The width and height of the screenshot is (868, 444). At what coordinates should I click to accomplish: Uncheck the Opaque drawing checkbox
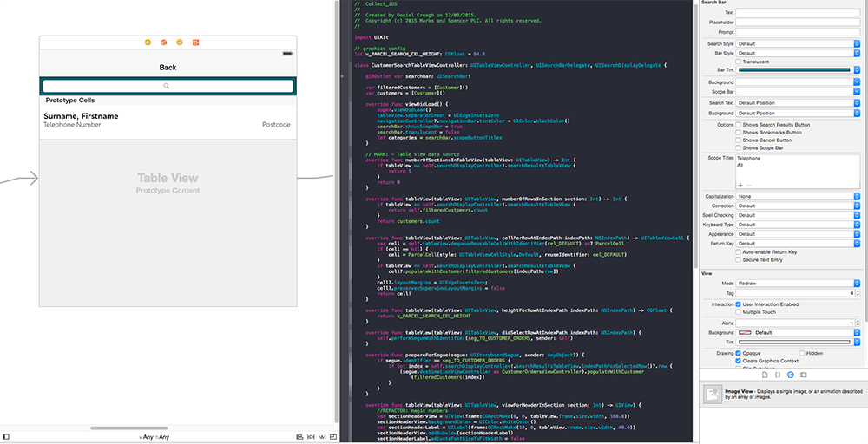pos(738,353)
